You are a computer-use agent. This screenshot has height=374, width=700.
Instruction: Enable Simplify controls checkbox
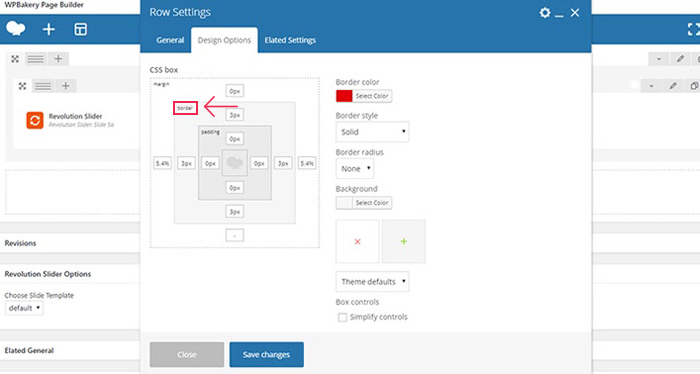[x=342, y=317]
